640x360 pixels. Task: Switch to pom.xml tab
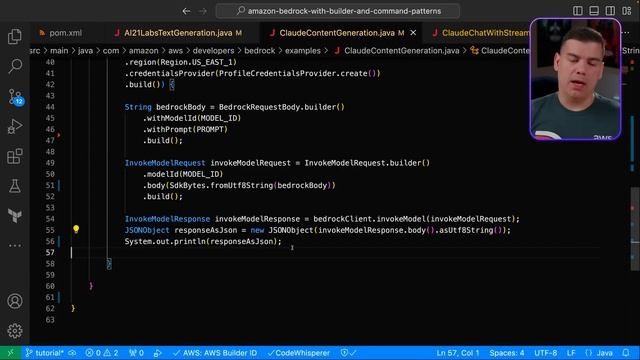click(x=61, y=33)
